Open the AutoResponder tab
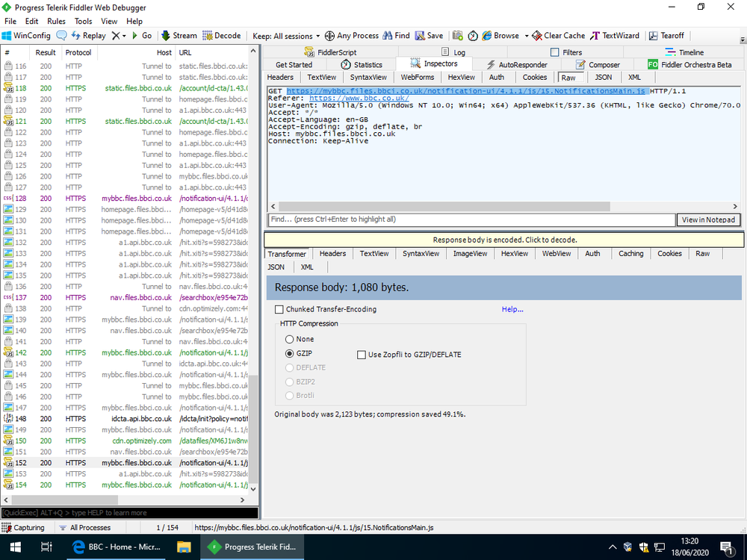 pyautogui.click(x=516, y=65)
